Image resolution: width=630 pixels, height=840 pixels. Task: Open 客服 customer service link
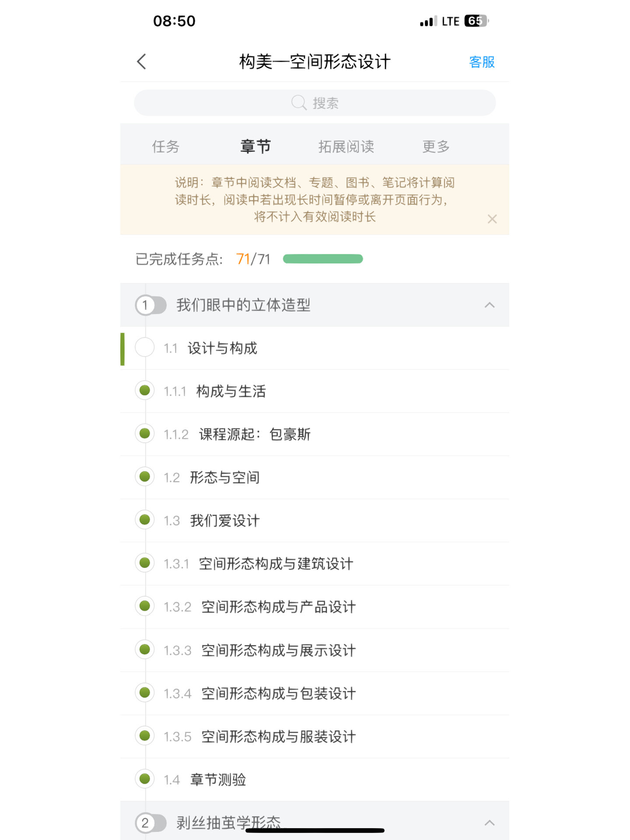[482, 62]
